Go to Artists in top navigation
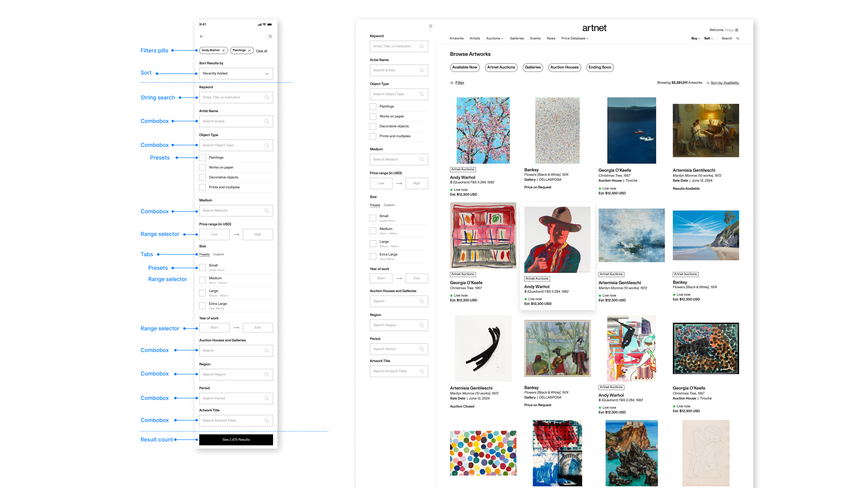Viewport: 868px width, 488px height. 475,38
